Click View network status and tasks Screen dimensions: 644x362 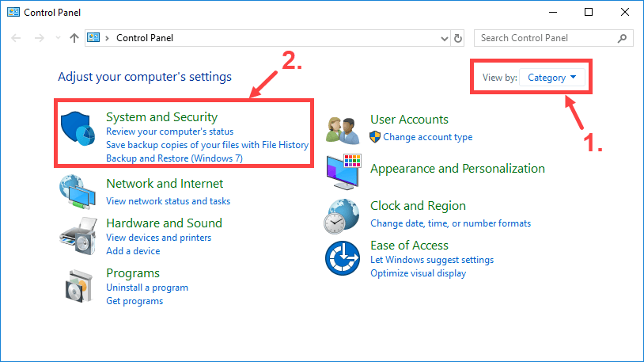pos(168,201)
